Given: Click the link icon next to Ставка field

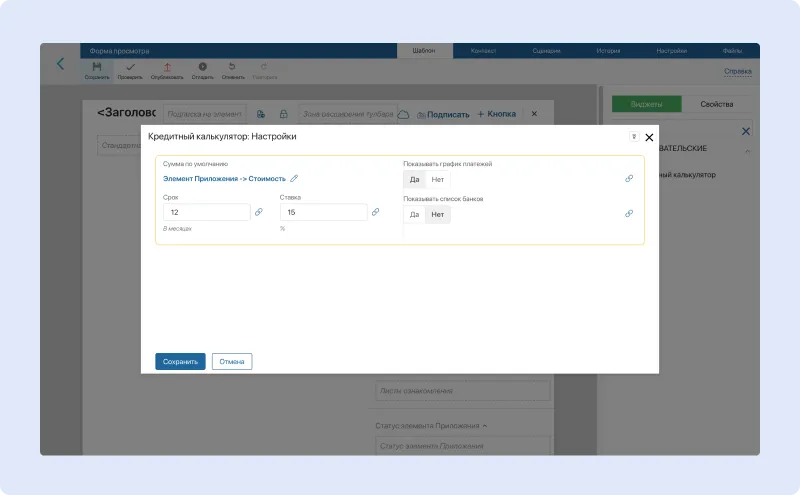Looking at the screenshot, I should 376,212.
